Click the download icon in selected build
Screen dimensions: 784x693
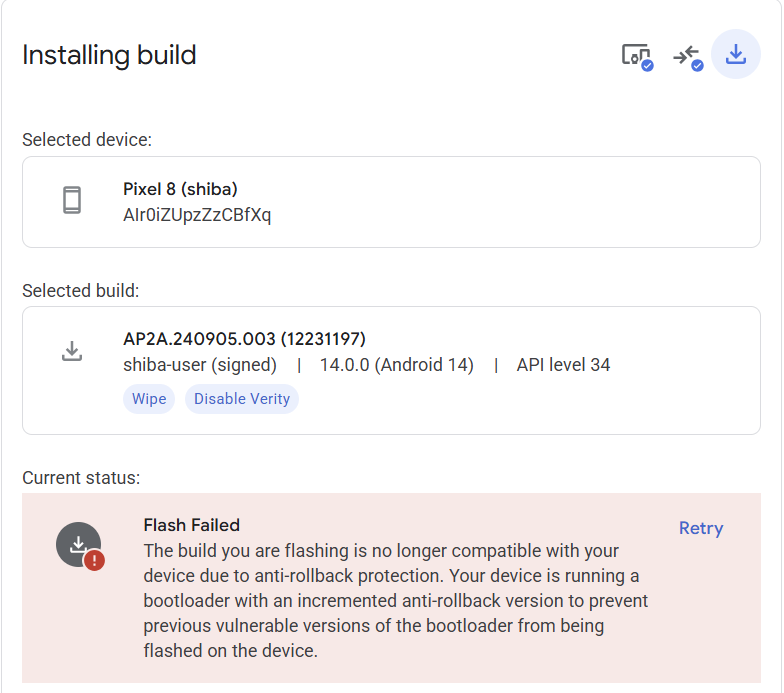pyautogui.click(x=72, y=351)
